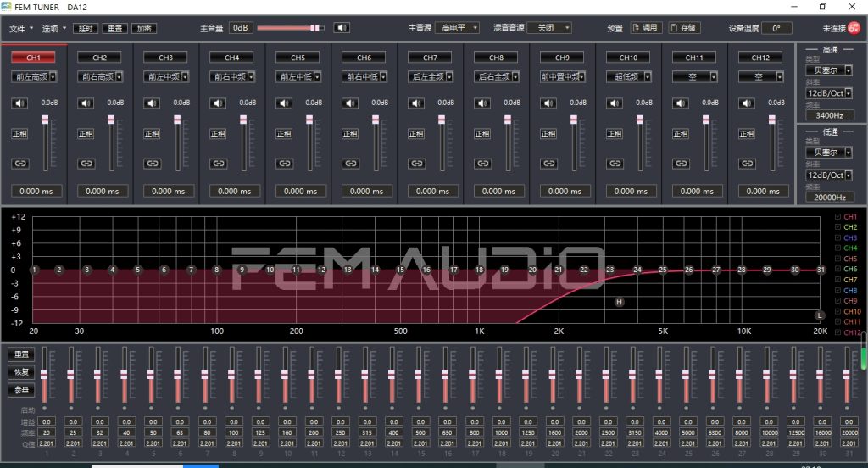This screenshot has height=468, width=868.
Task: Mute the CH12 channel speaker icon
Action: (x=746, y=103)
